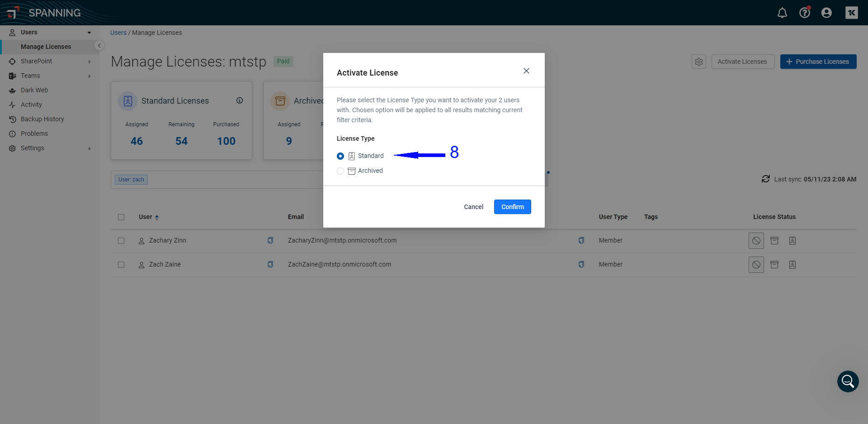
Task: Click the search magnifier at bottom right
Action: 848,381
